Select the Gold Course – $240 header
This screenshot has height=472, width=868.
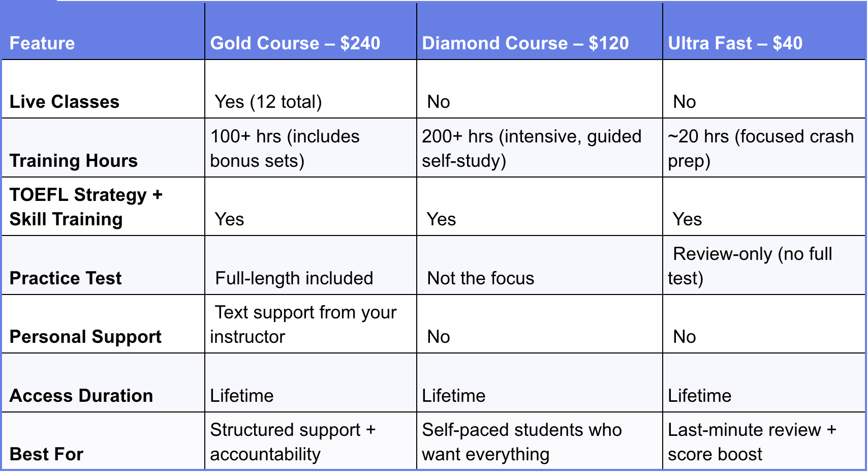295,43
